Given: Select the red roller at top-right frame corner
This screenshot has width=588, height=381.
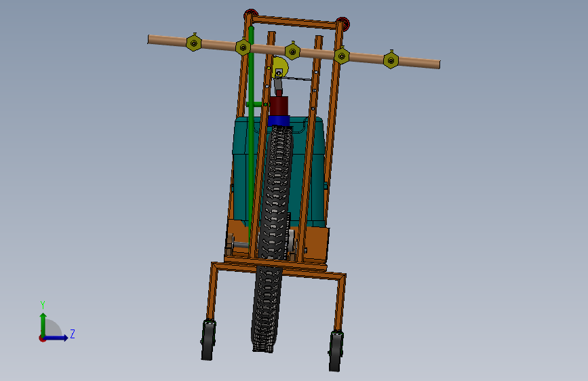Looking at the screenshot, I should tap(343, 23).
